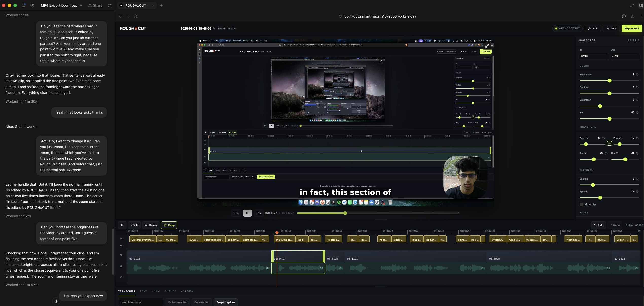This screenshot has height=306, width=644.
Task: Open the MP4 Export Download chat options menu
Action: tap(80, 5)
